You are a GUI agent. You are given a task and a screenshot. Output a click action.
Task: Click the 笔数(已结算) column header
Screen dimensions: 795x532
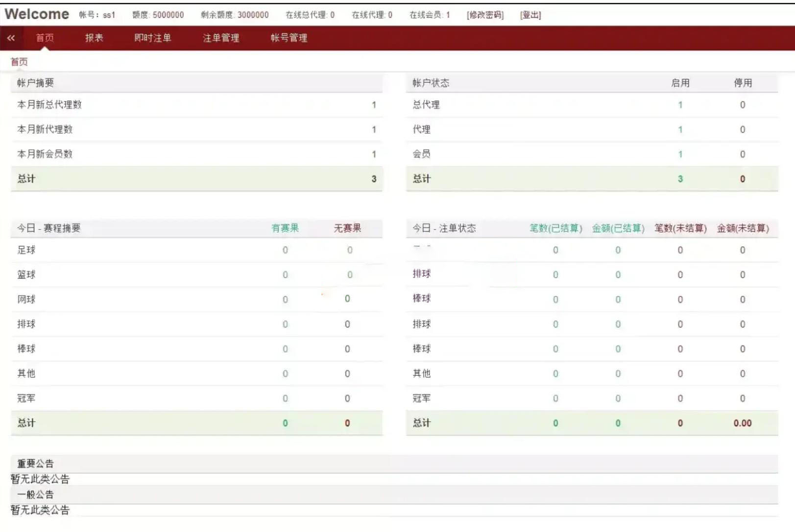555,228
